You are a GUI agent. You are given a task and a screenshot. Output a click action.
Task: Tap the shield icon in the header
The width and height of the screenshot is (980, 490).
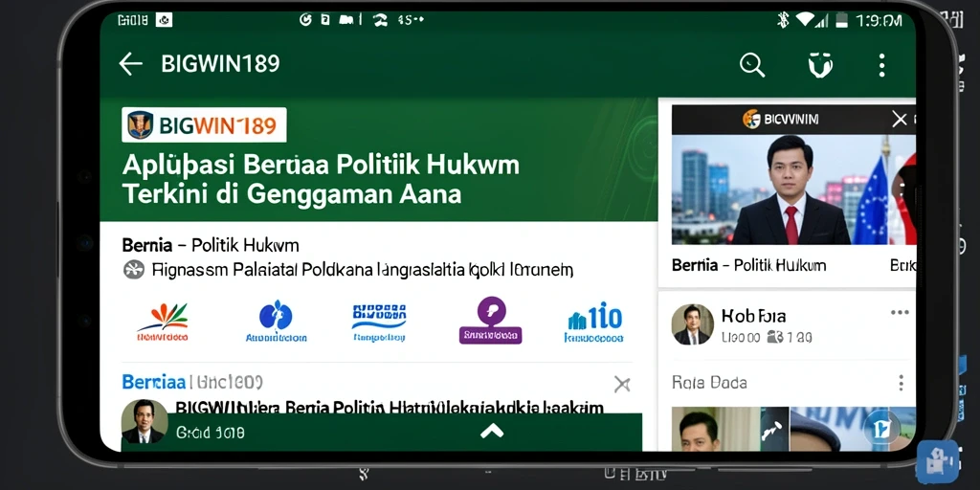(820, 65)
